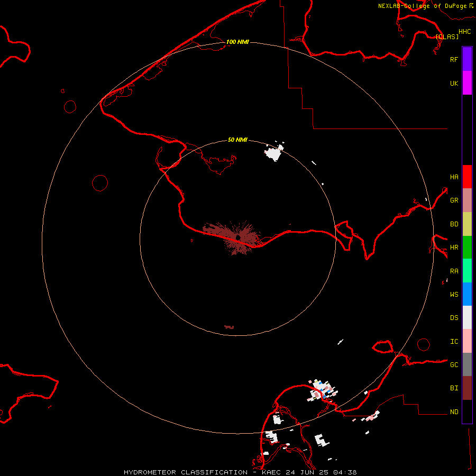Click the HR legend label

coord(454,247)
